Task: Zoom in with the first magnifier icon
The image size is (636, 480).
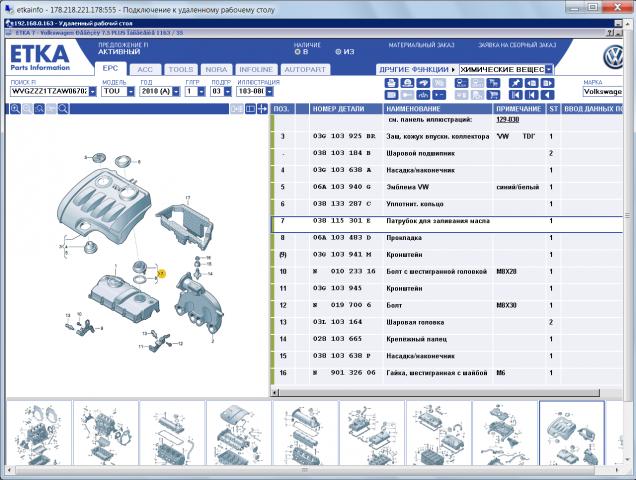Action: (15, 109)
